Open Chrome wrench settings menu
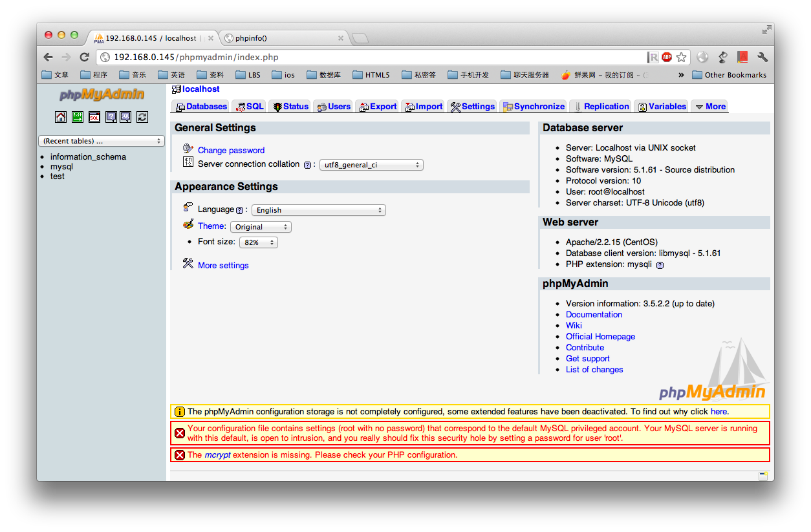The image size is (811, 532). point(762,58)
